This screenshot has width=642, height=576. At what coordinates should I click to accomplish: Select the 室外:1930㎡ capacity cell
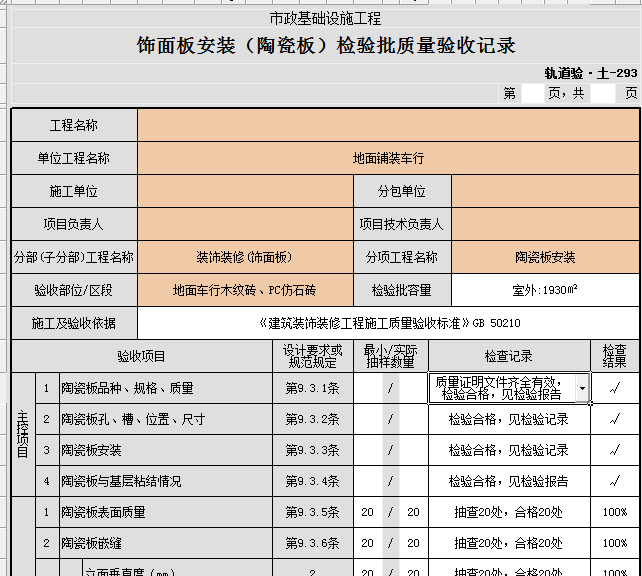(545, 290)
